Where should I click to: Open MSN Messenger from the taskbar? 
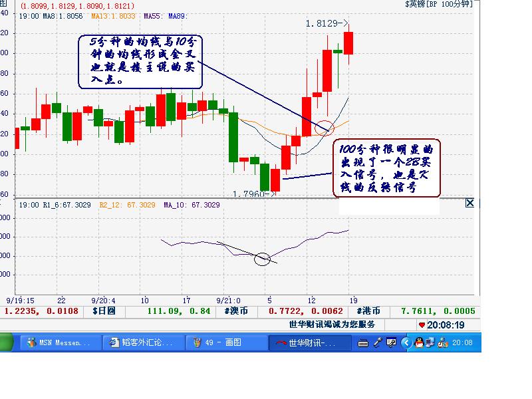(x=59, y=343)
